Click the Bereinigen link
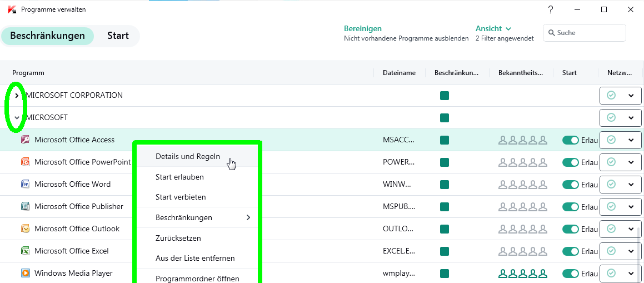 tap(363, 28)
